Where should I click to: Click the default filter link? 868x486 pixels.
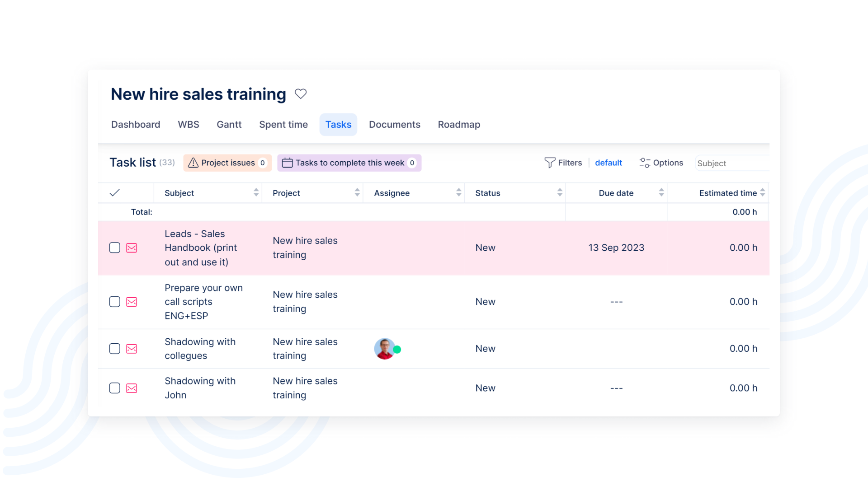pos(608,163)
